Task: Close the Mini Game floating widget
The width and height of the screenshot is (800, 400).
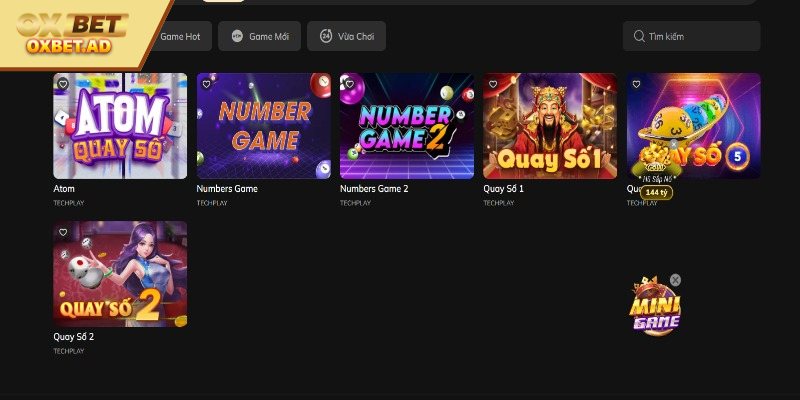Action: [675, 280]
